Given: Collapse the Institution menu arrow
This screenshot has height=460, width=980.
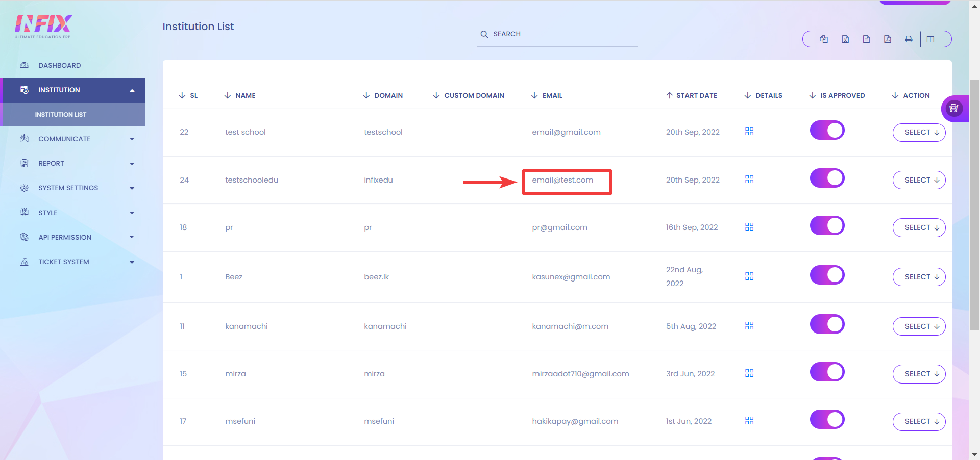Looking at the screenshot, I should (132, 90).
